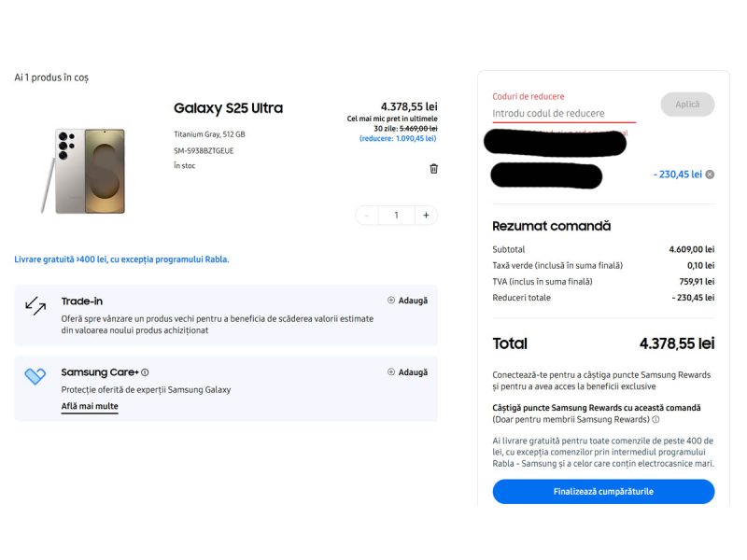Add Samsung Care+ using the Adaugă plus icon
The width and height of the screenshot is (747, 560).
tap(391, 371)
